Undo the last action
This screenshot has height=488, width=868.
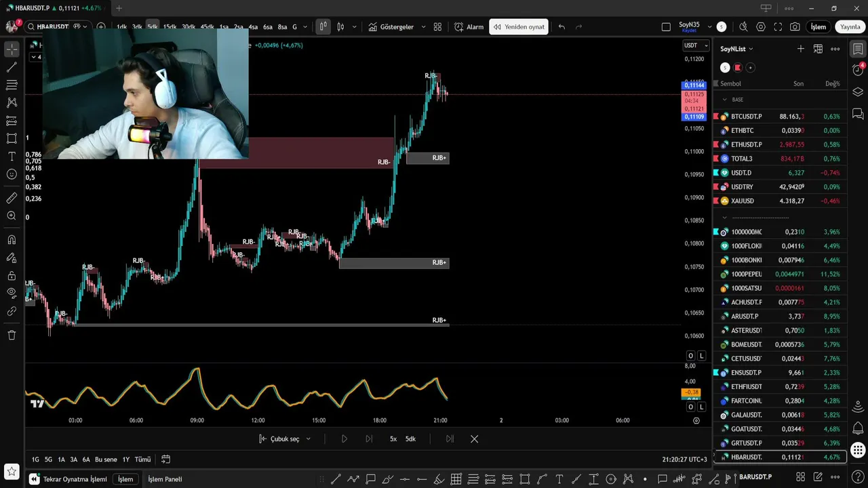coord(561,27)
